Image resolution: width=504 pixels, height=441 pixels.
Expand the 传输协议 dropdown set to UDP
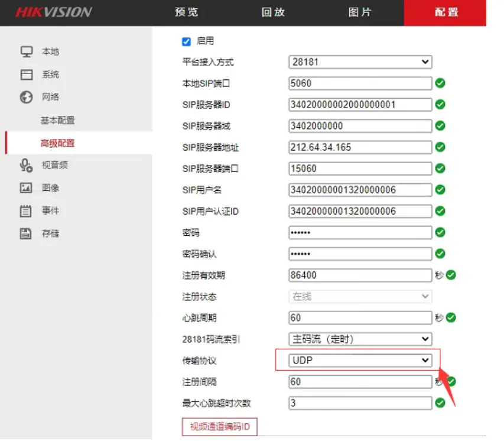click(360, 360)
